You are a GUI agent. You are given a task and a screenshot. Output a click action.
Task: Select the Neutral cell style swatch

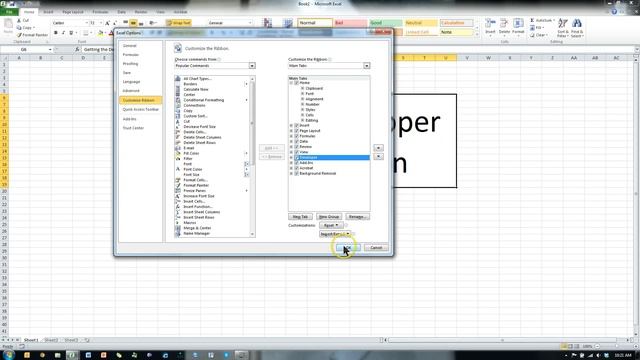(x=421, y=23)
